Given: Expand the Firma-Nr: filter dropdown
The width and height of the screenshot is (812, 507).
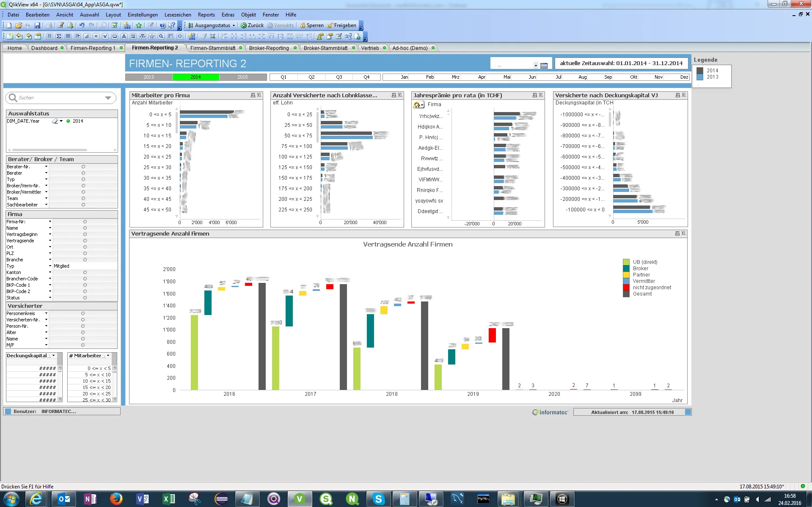Looking at the screenshot, I should (50, 222).
